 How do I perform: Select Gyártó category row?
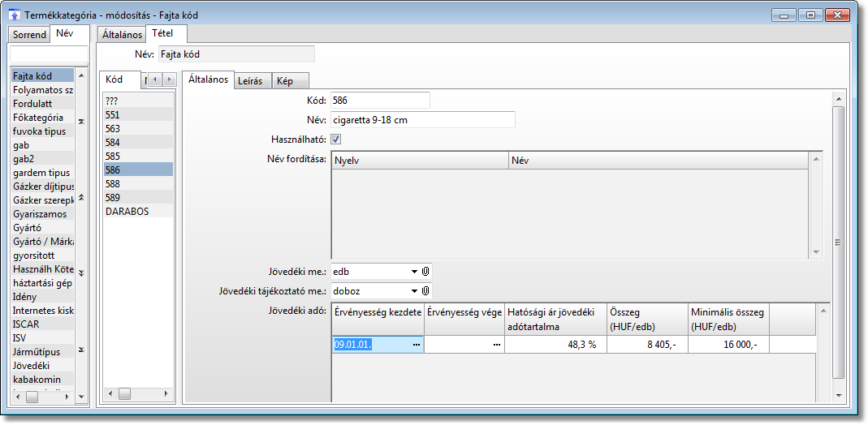pyautogui.click(x=42, y=228)
